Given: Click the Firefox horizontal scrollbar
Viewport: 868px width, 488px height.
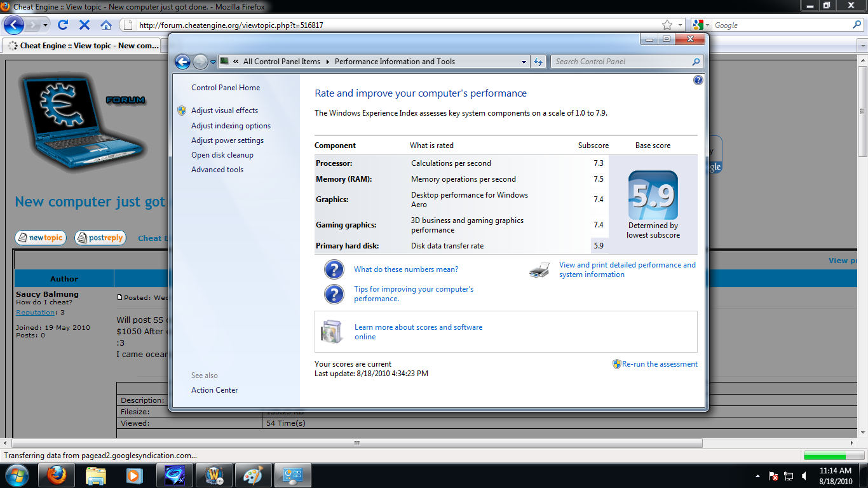Looking at the screenshot, I should pyautogui.click(x=356, y=443).
